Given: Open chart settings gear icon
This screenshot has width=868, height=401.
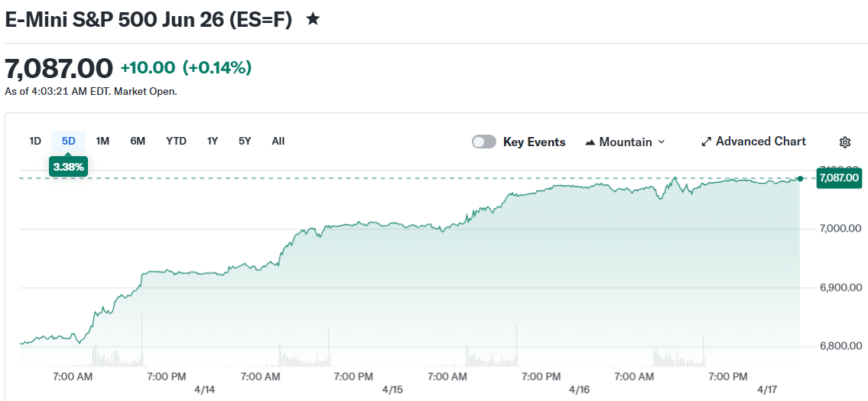Looking at the screenshot, I should pyautogui.click(x=844, y=142).
